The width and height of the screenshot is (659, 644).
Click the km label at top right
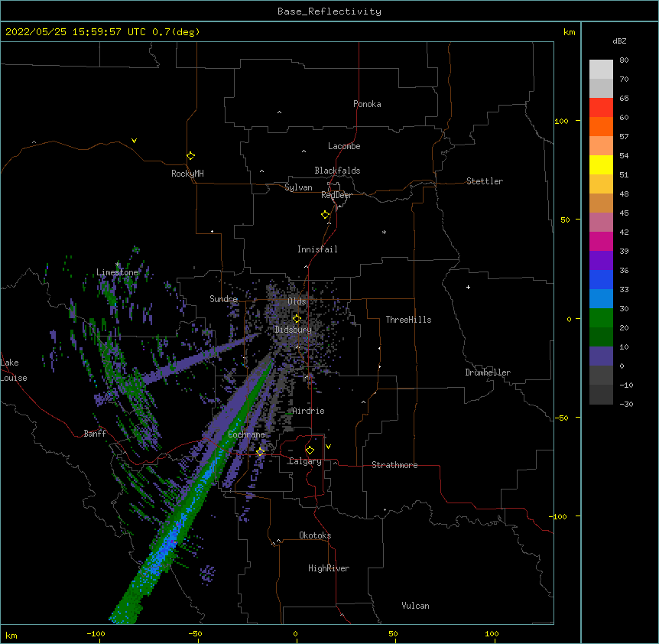click(x=570, y=32)
